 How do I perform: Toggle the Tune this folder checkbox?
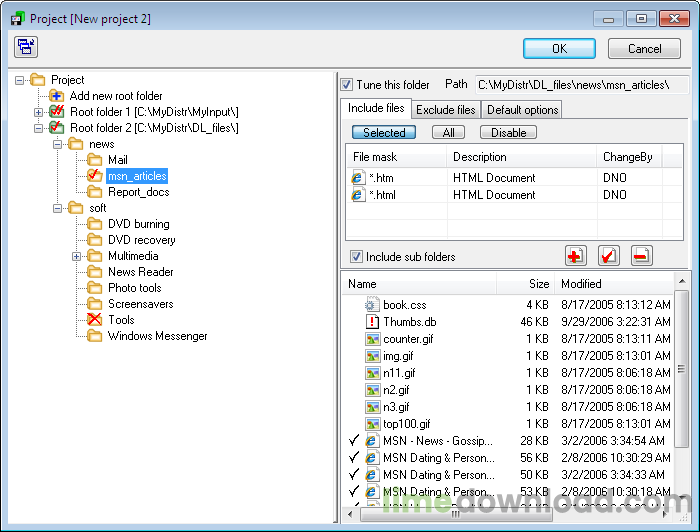coord(346,84)
